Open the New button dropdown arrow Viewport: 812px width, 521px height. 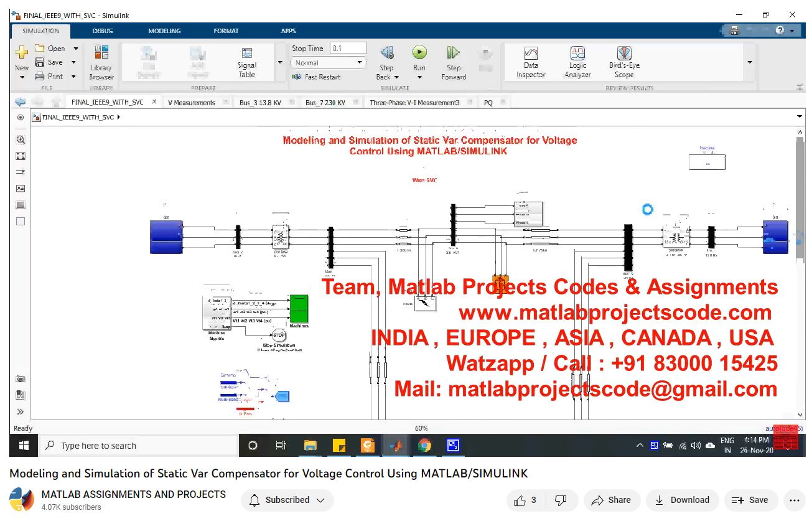click(22, 77)
